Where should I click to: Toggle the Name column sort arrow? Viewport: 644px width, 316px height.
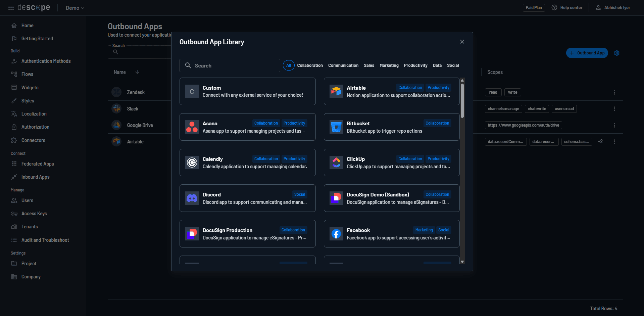pos(137,72)
